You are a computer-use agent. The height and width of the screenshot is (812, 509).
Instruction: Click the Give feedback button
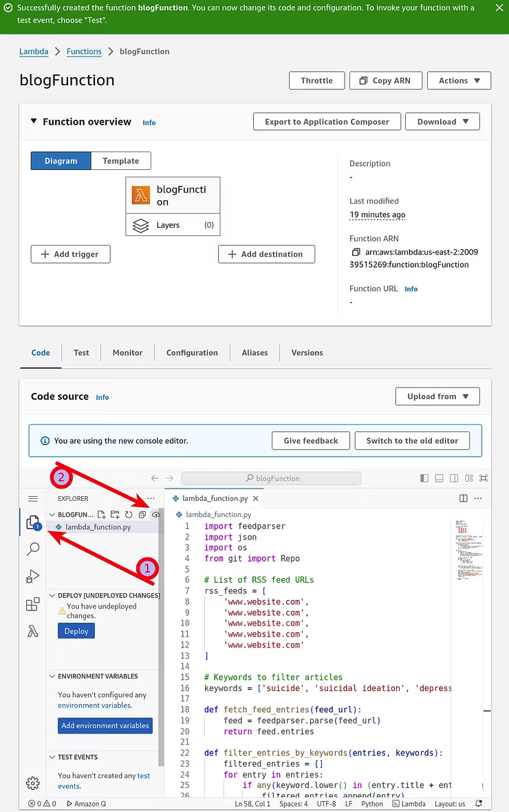pyautogui.click(x=311, y=440)
